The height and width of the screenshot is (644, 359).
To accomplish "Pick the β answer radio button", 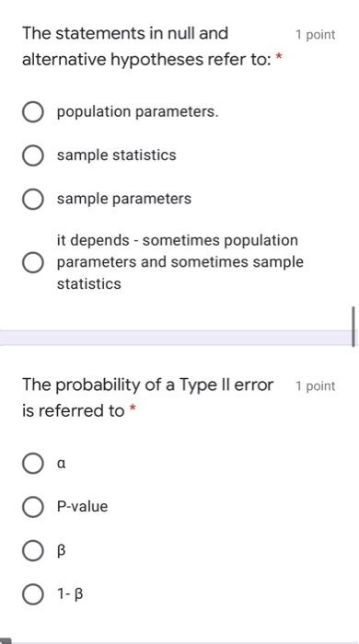I will coord(32,550).
